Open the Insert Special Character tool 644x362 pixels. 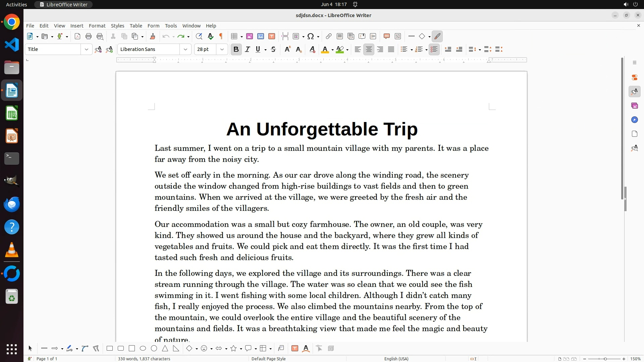point(311,37)
